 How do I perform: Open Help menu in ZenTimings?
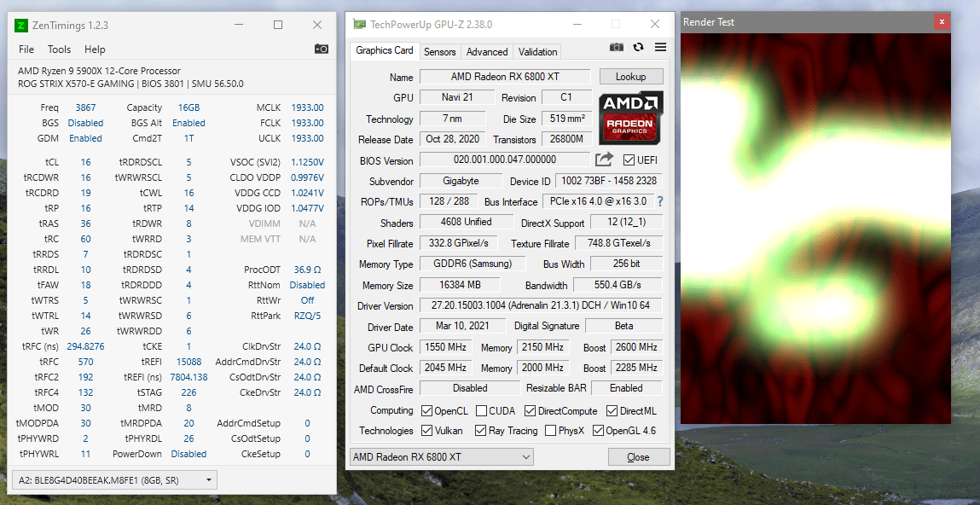(x=95, y=49)
